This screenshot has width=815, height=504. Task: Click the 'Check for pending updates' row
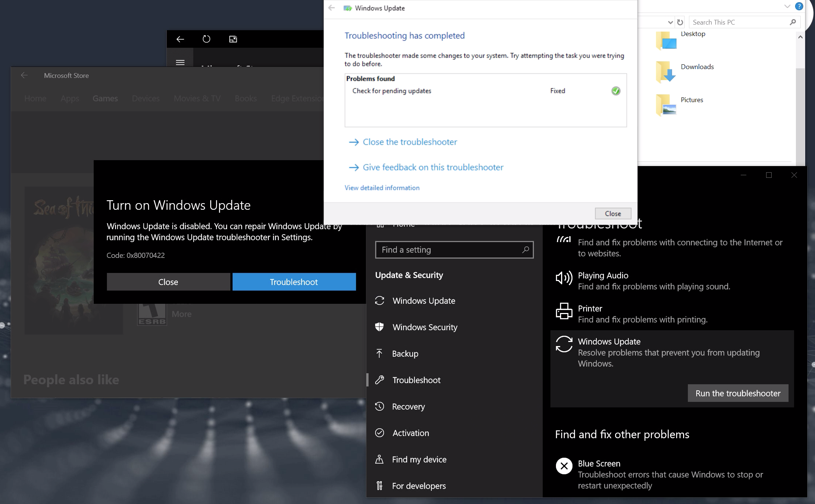coord(485,91)
